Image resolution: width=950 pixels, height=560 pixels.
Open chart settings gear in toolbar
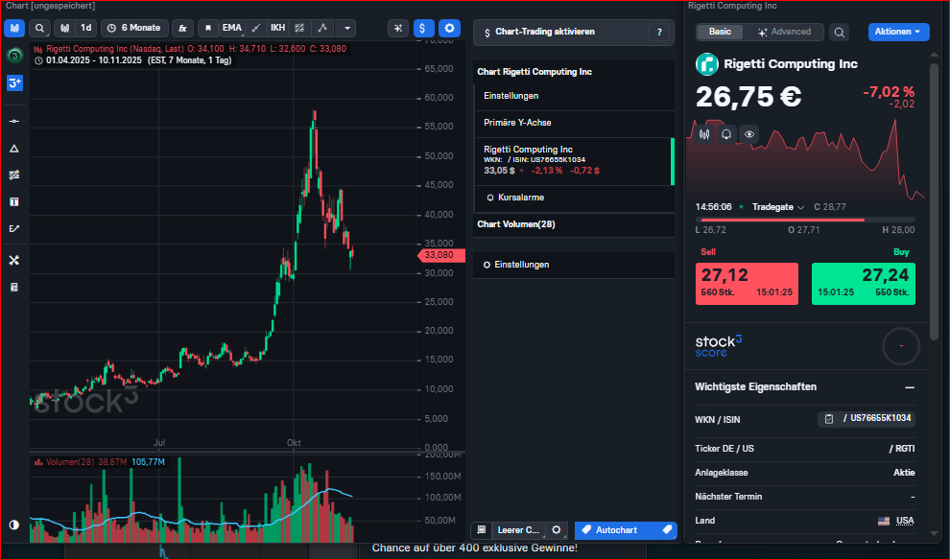click(x=449, y=28)
